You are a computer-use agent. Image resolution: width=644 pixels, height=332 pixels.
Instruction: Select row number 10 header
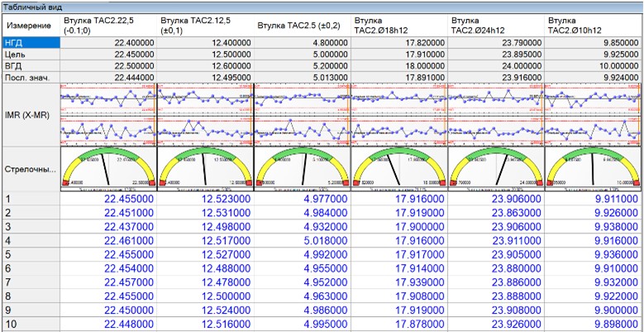(x=31, y=323)
